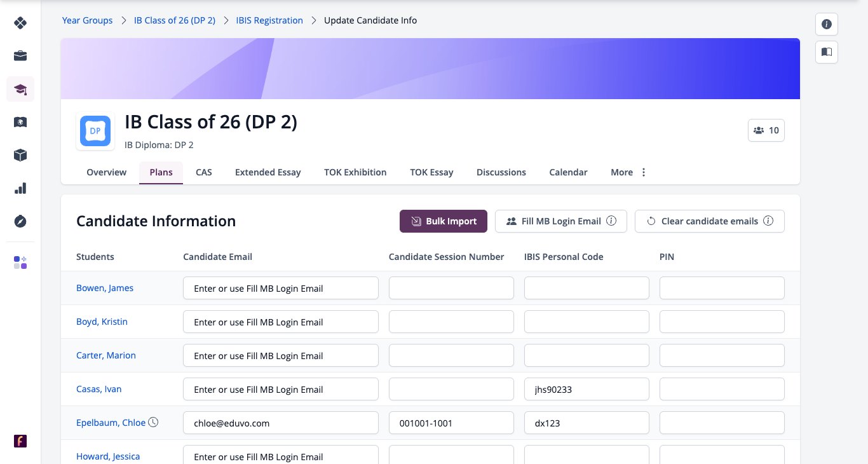Open the briefcase icon in sidebar
The width and height of the screenshot is (868, 464).
pyautogui.click(x=20, y=56)
